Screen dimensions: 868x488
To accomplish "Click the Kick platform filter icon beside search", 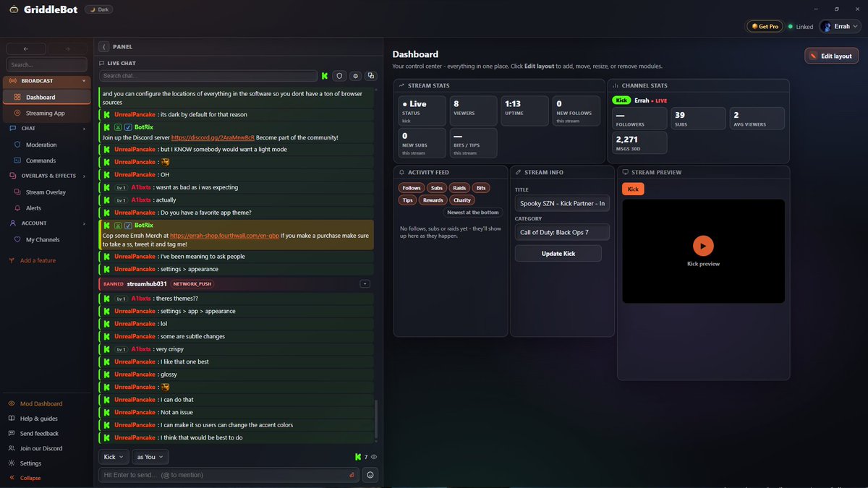I will coord(325,75).
